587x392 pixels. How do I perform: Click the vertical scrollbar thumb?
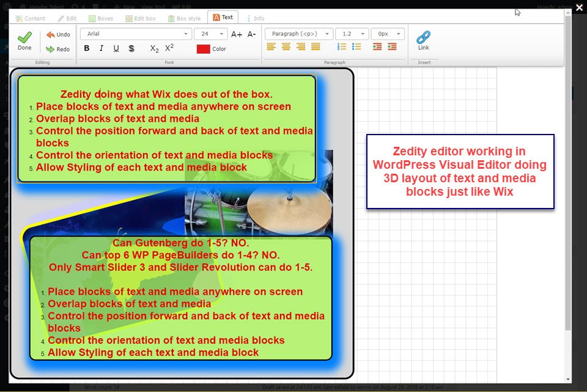pos(568,172)
